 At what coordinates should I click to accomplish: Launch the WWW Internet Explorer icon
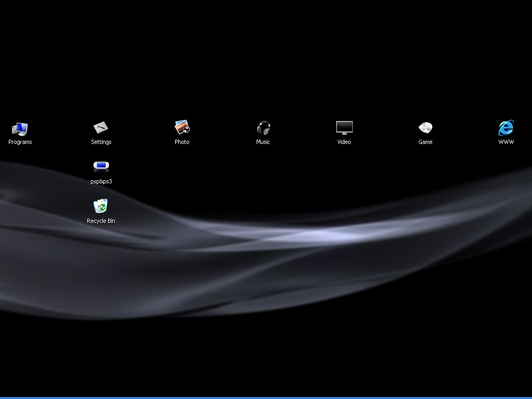506,128
